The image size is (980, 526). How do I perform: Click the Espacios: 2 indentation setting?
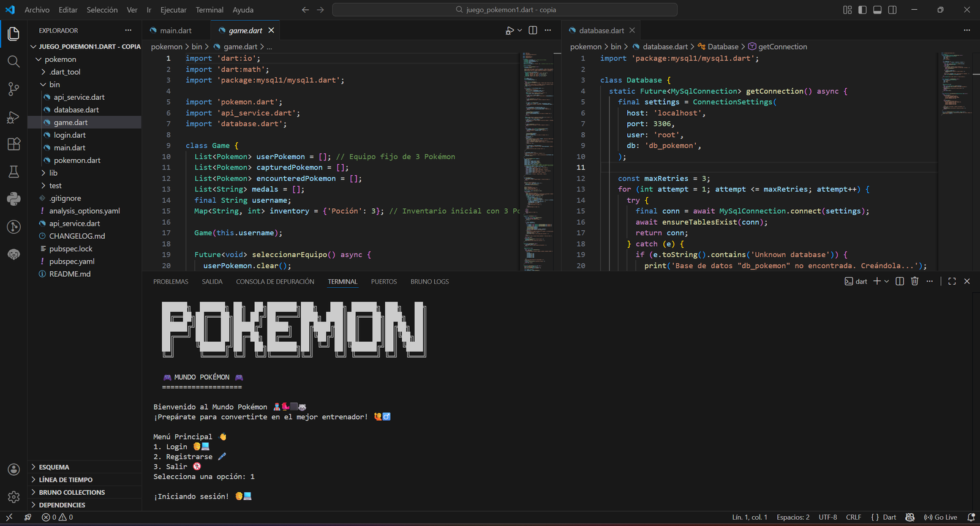pyautogui.click(x=793, y=517)
